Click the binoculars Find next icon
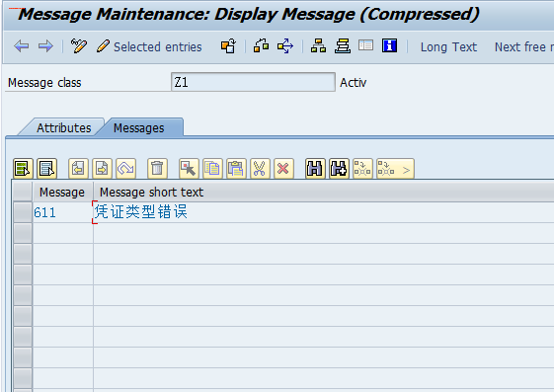This screenshot has height=392, width=554. [x=339, y=168]
